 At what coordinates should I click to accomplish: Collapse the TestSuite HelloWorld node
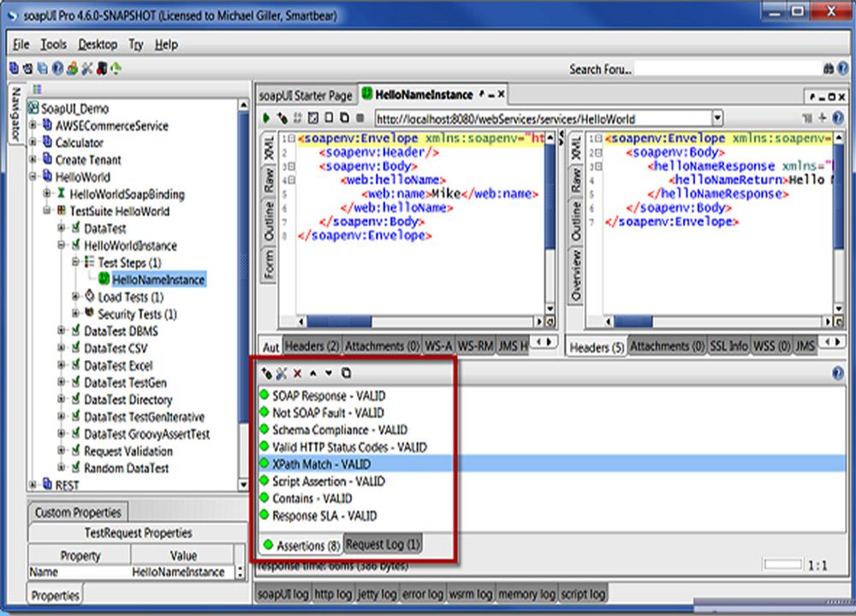pyautogui.click(x=47, y=210)
